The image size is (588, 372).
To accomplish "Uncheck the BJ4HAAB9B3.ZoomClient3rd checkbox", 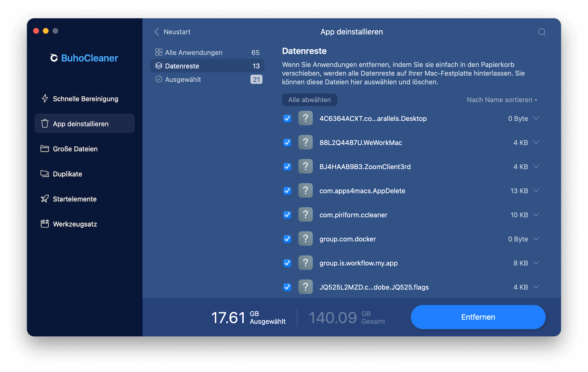I will coord(287,167).
